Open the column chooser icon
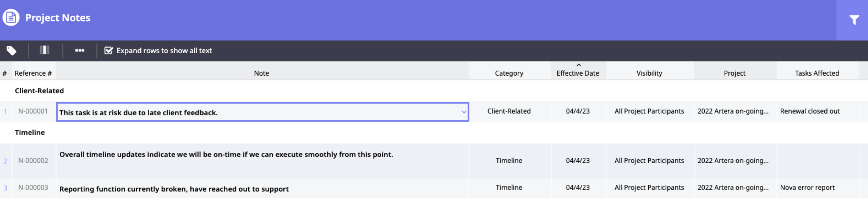 tap(44, 50)
